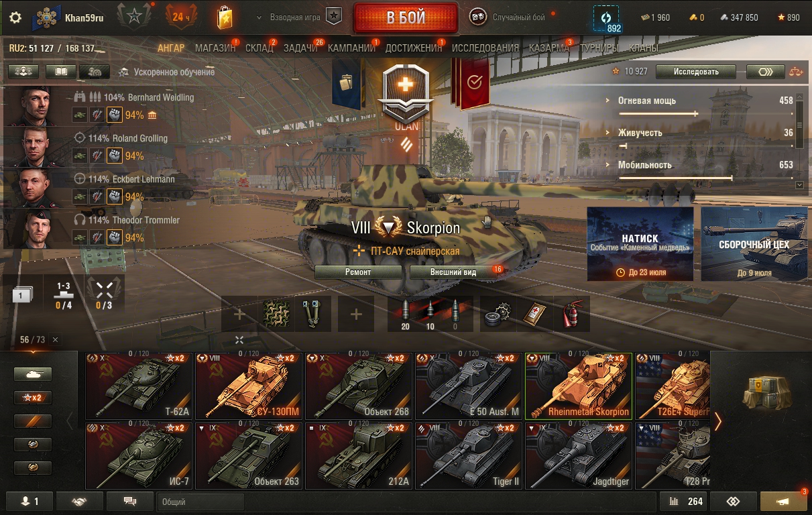This screenshot has width=812, height=515.
Task: Toggle accelerated crew training (Ускоренное обучение)
Action: pyautogui.click(x=167, y=72)
